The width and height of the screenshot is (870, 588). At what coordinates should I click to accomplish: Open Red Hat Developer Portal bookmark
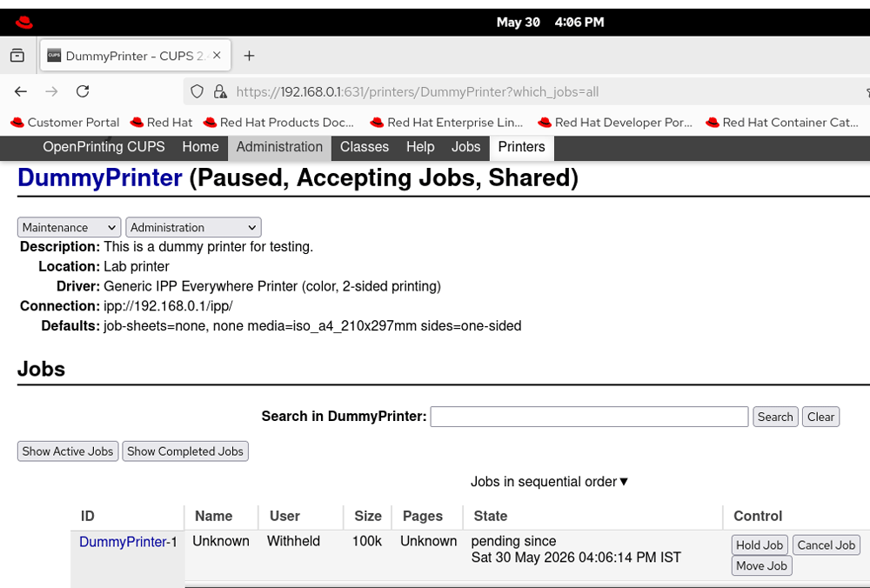pyautogui.click(x=615, y=123)
